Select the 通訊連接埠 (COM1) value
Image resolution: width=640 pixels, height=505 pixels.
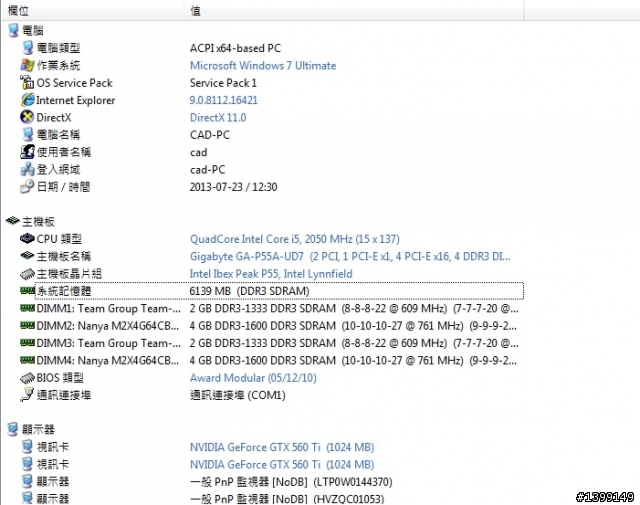(238, 395)
